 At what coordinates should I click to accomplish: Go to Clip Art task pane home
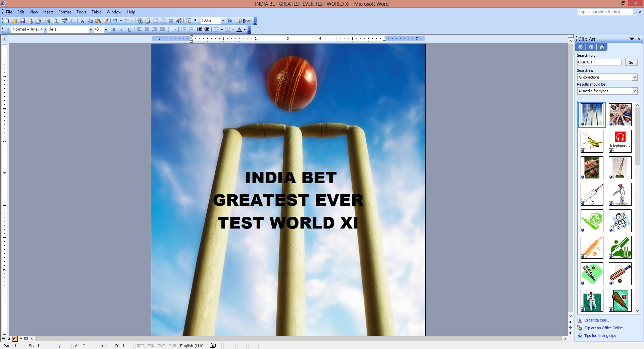tap(602, 47)
